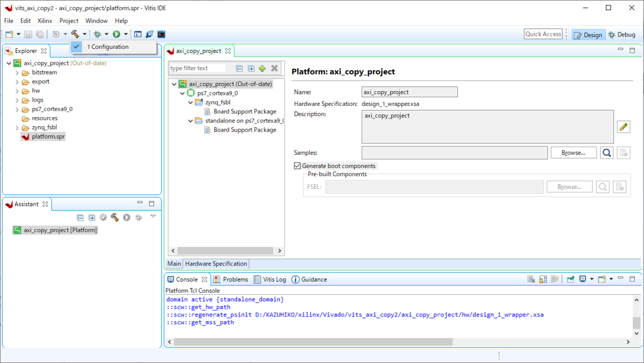Click the blue connector icon in main toolbar
Screen dimensions: 644x363
(x=149, y=34)
